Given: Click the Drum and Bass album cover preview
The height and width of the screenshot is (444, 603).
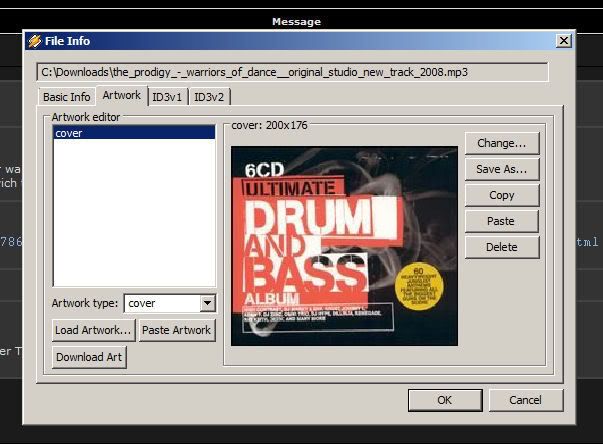Looking at the screenshot, I should (x=344, y=246).
